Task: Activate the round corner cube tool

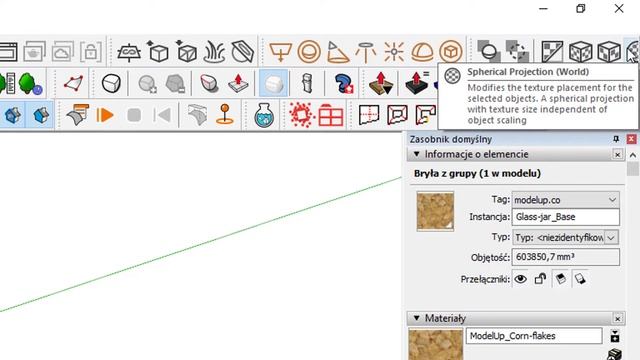Action: click(x=111, y=84)
